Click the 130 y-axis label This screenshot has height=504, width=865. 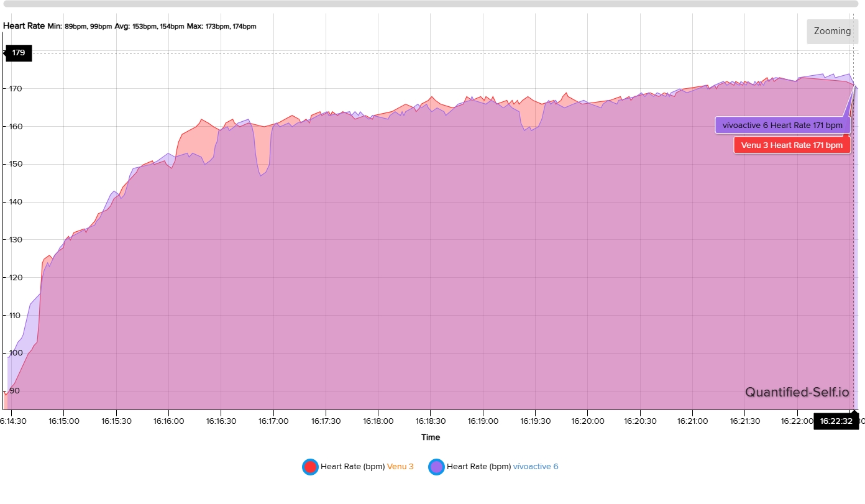15,240
